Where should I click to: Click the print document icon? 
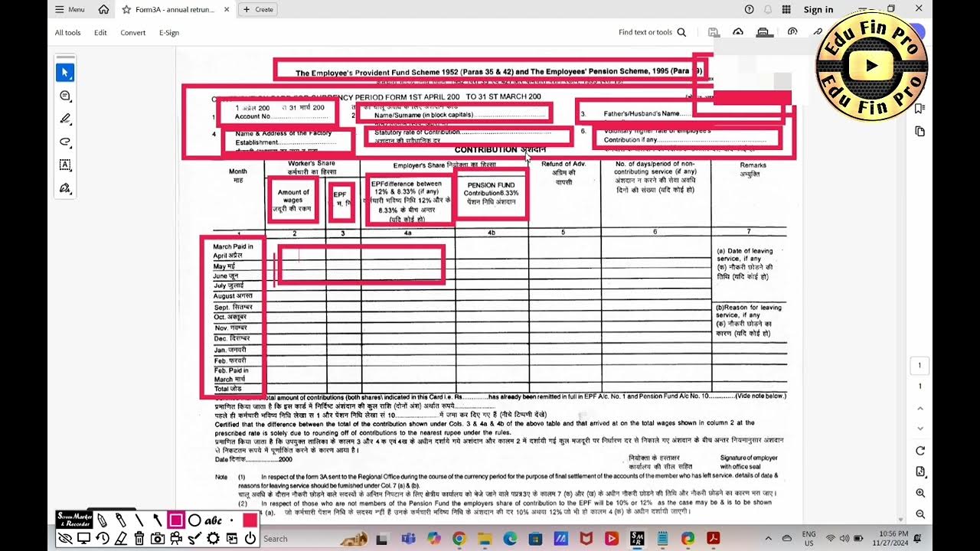coord(763,32)
